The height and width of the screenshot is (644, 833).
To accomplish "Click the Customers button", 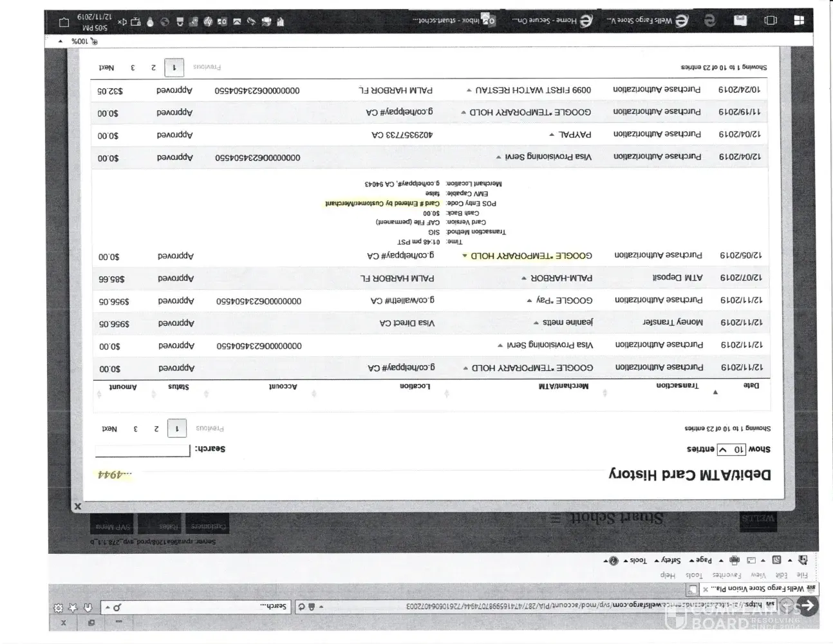I will [207, 526].
